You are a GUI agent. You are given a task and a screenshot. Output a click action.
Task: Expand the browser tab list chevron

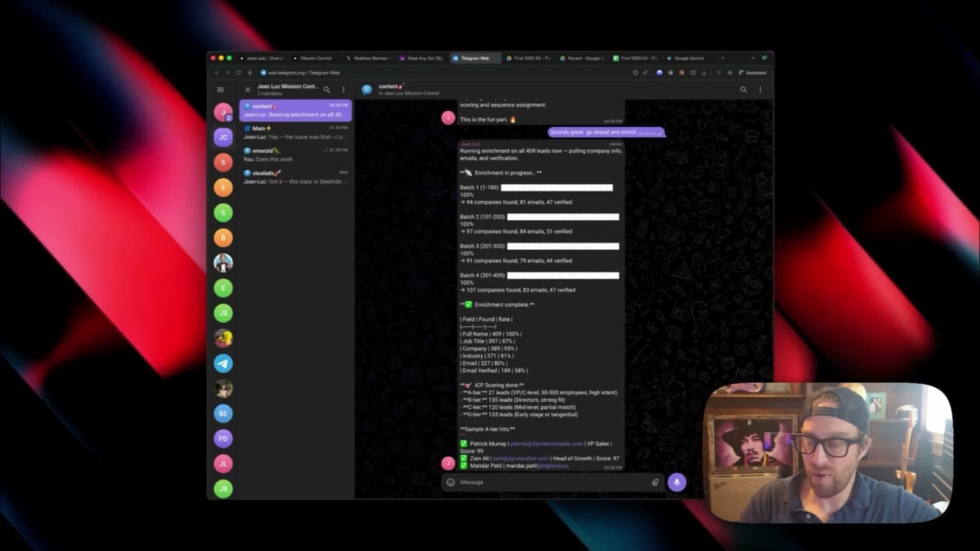click(x=753, y=58)
